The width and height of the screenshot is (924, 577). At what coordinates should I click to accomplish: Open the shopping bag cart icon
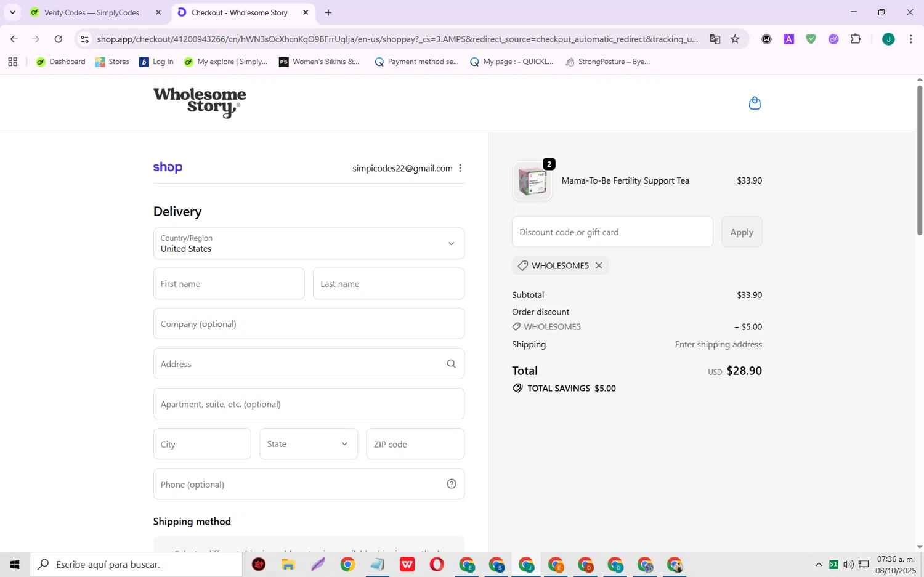[x=755, y=103]
